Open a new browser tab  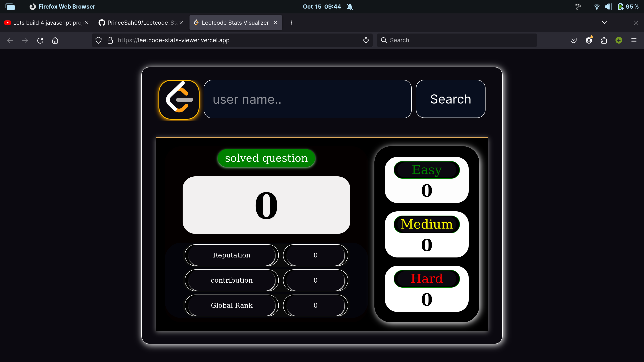[291, 23]
